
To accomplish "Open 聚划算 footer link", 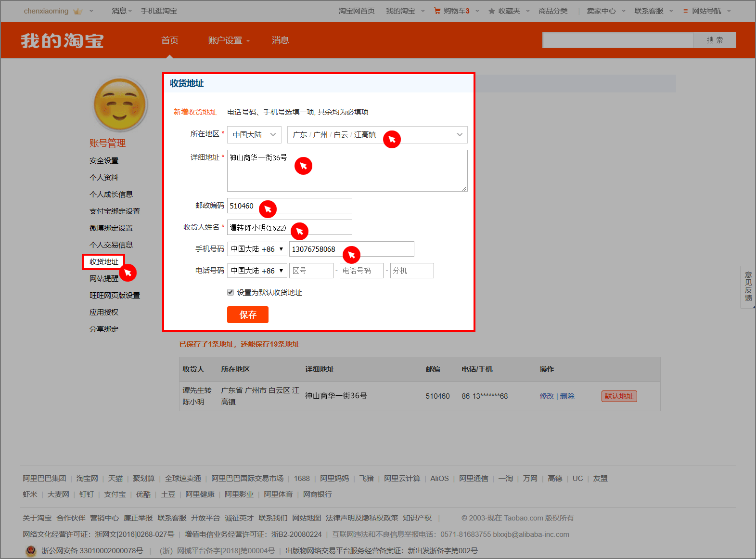I will (x=144, y=479).
